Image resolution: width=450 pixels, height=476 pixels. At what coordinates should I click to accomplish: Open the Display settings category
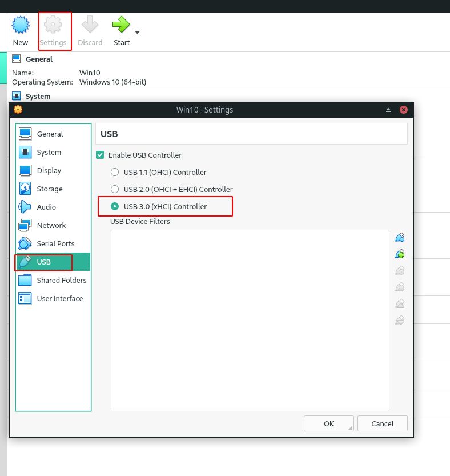(x=54, y=171)
